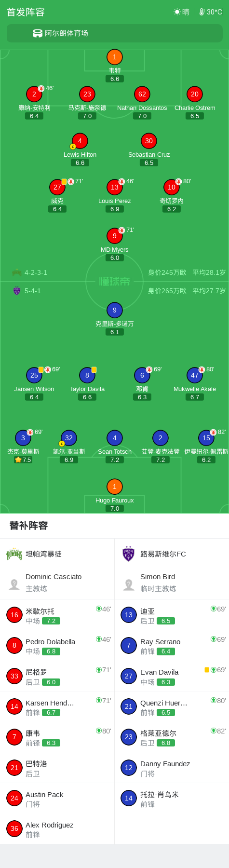This screenshot has height=868, width=229.
Task: Tap Danny Faundez goalkeeper substitute entry
Action: pyautogui.click(x=172, y=768)
